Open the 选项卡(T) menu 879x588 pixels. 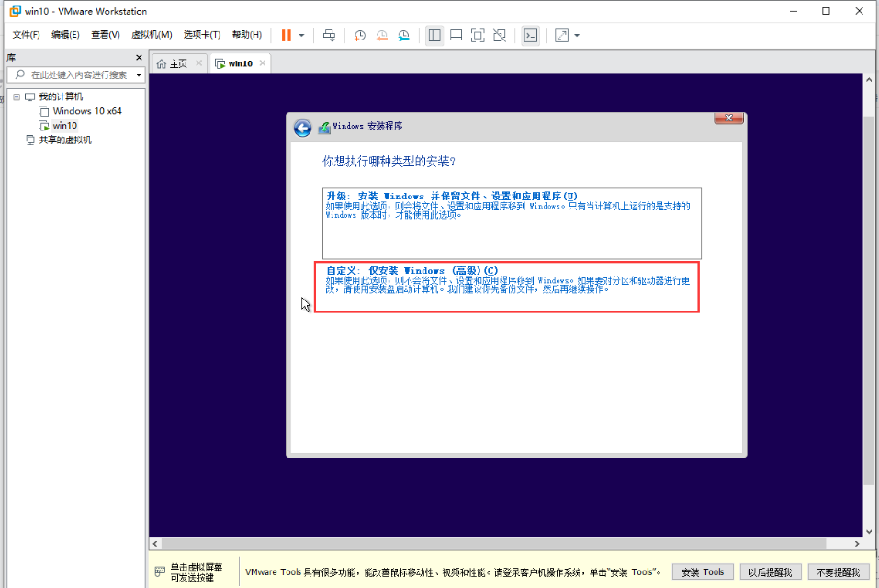point(202,35)
